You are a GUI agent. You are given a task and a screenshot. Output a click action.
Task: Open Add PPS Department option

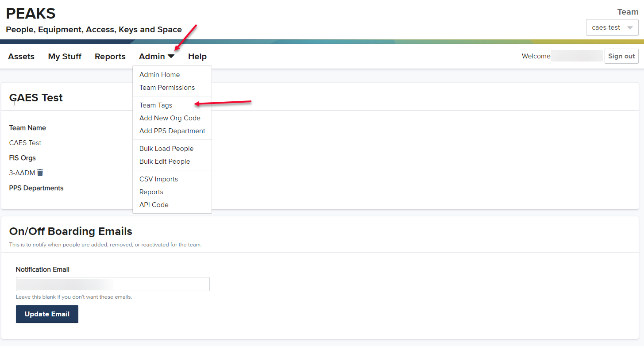coord(172,131)
